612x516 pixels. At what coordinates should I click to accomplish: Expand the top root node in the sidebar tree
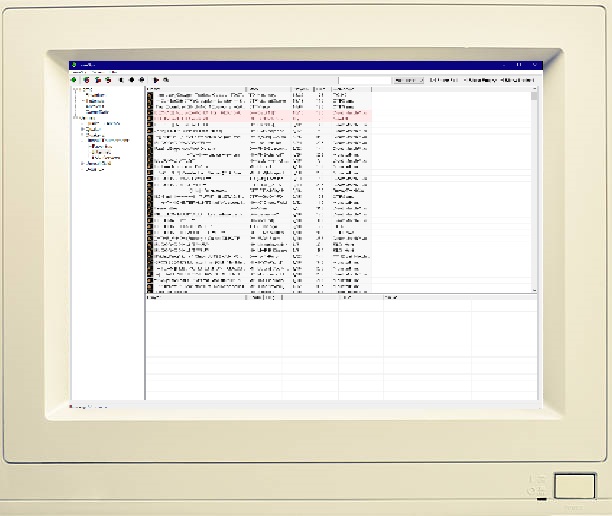(74, 90)
